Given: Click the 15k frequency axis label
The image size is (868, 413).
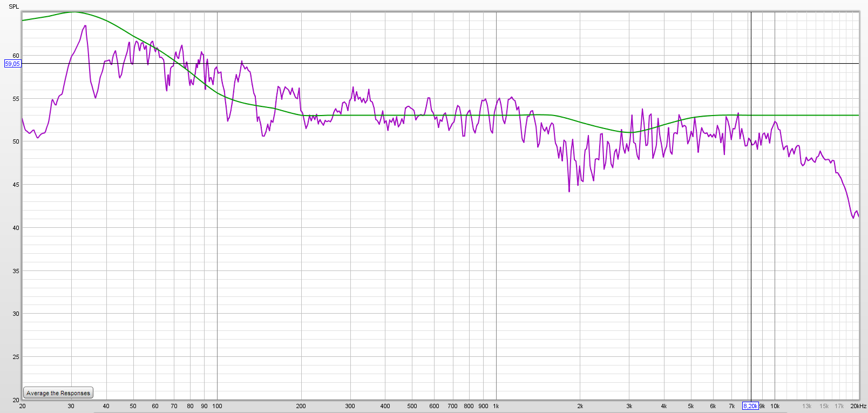Looking at the screenshot, I should (824, 406).
